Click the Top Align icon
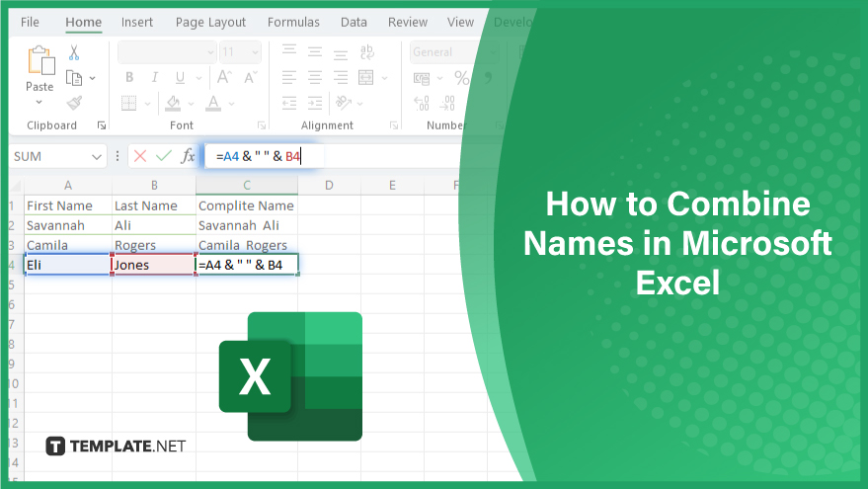The height and width of the screenshot is (489, 868). (289, 51)
